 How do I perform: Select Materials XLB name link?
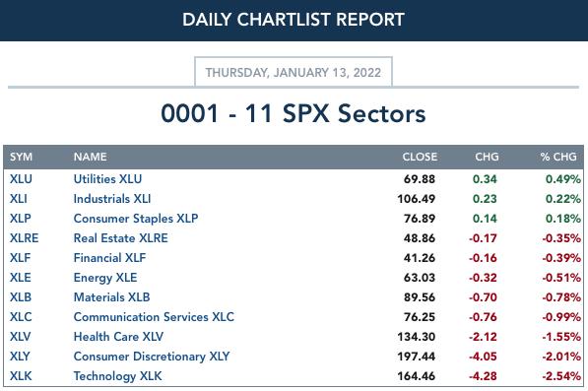click(111, 297)
